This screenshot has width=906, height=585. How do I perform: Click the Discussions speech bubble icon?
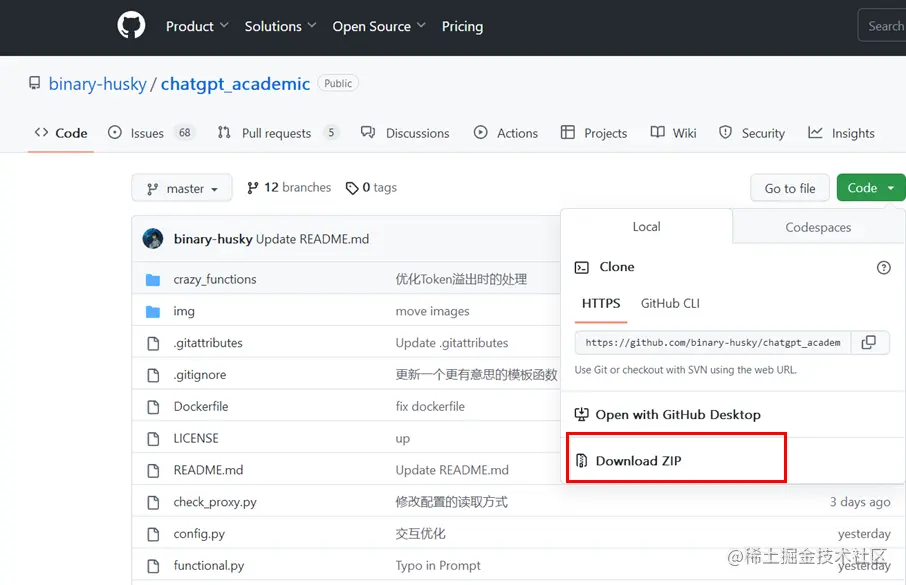(x=368, y=132)
